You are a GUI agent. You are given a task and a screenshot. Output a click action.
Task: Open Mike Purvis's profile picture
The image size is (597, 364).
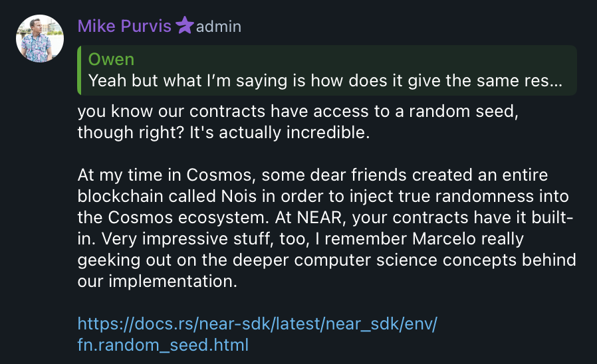40,39
